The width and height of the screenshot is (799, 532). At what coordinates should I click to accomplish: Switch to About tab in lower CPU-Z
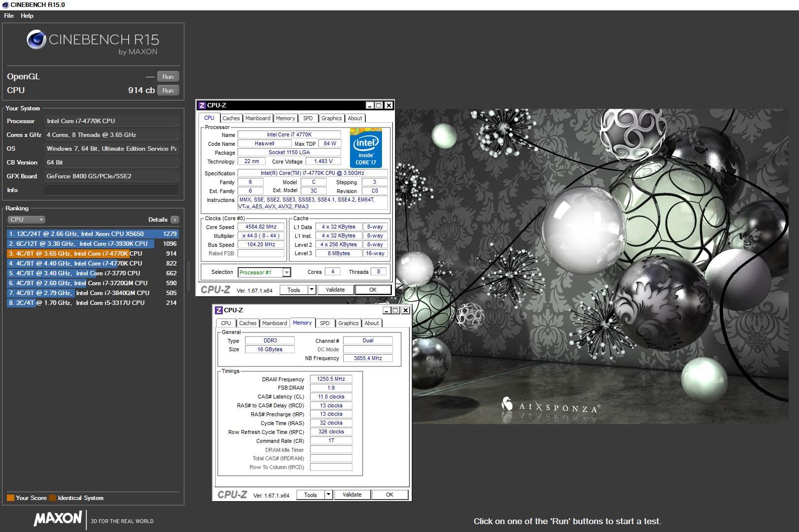[x=372, y=323]
